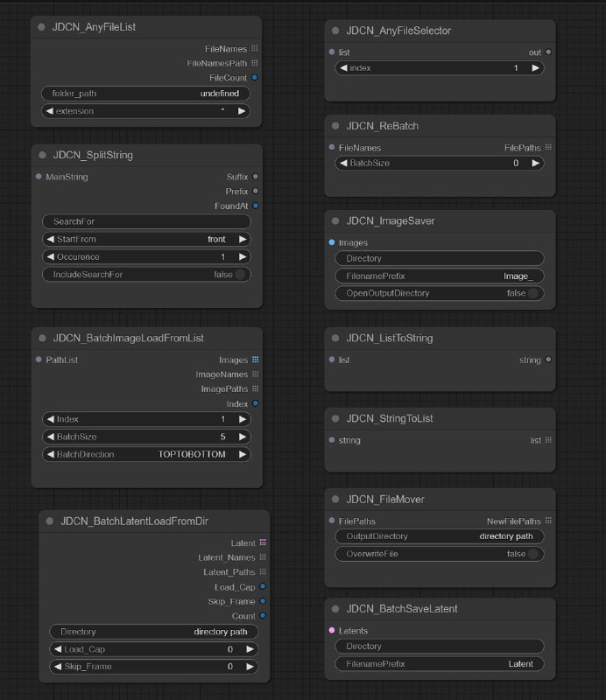Select the JDCN_StringToList node title
This screenshot has width=606, height=700.
(389, 418)
